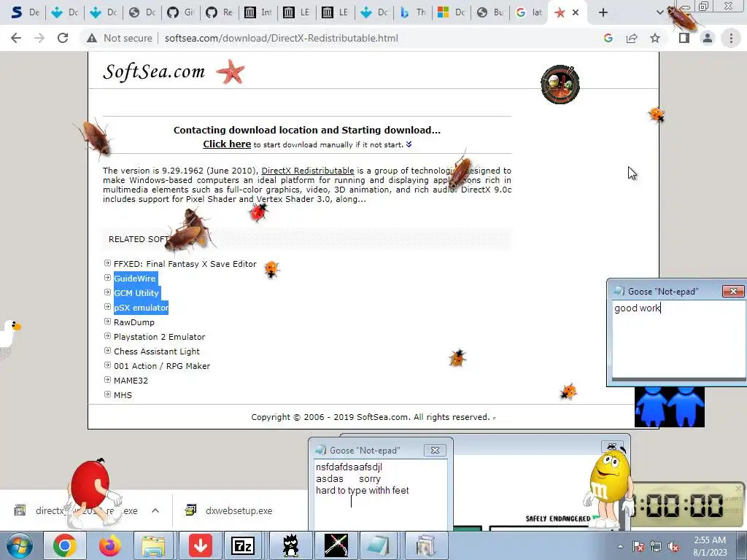Screen dimensions: 747x560
Task: Open the DirectX Redistributable link
Action: (x=308, y=171)
